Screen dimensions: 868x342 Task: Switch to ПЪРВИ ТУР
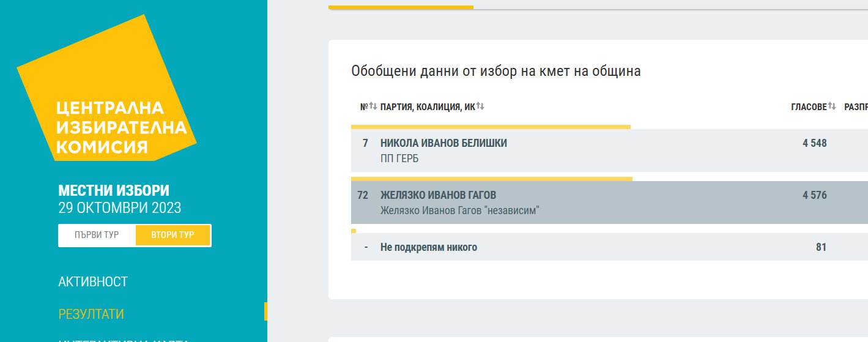coord(97,235)
